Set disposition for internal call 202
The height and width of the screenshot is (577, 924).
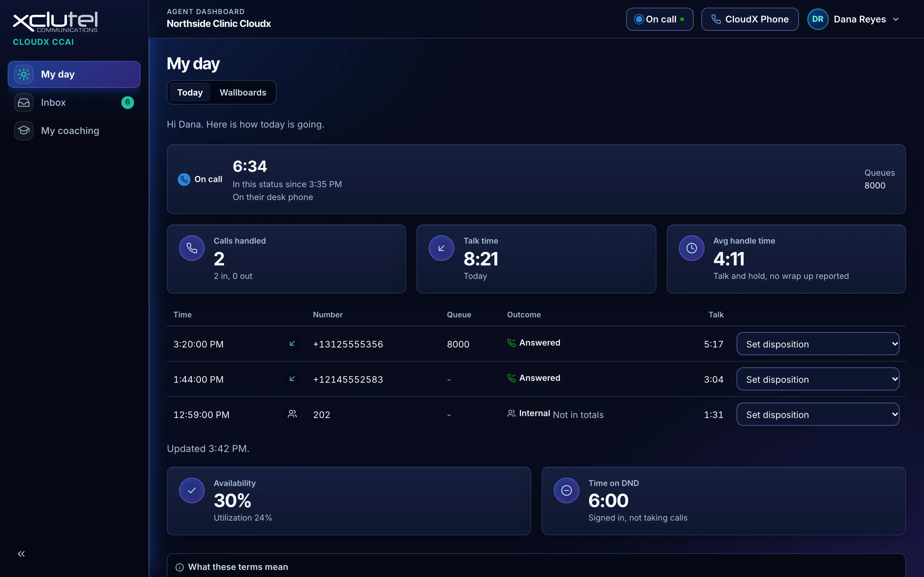(818, 414)
